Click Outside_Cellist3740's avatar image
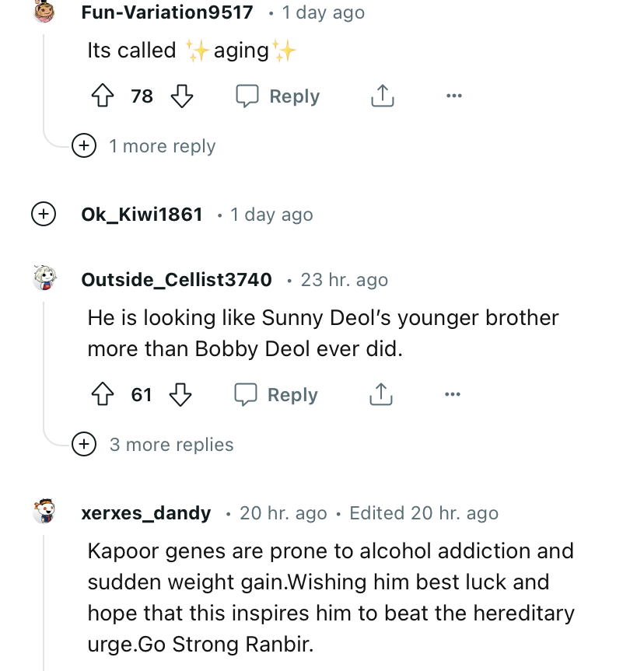The image size is (644, 671). [x=44, y=278]
